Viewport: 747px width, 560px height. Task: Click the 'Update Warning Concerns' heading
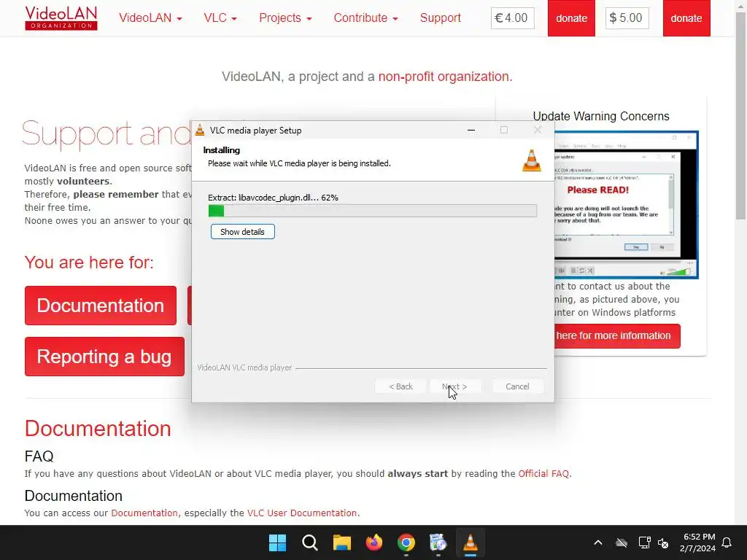click(x=601, y=116)
